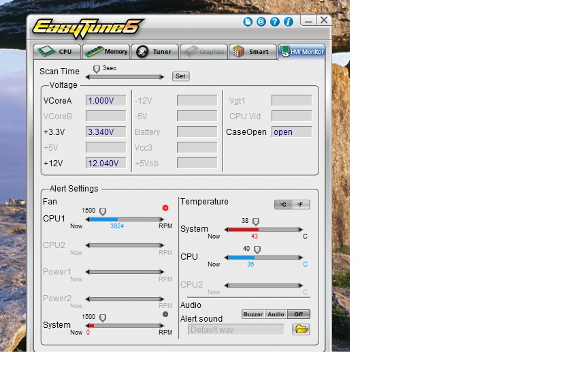Select Audio alert sound option
The height and width of the screenshot is (368, 588).
pyautogui.click(x=276, y=314)
